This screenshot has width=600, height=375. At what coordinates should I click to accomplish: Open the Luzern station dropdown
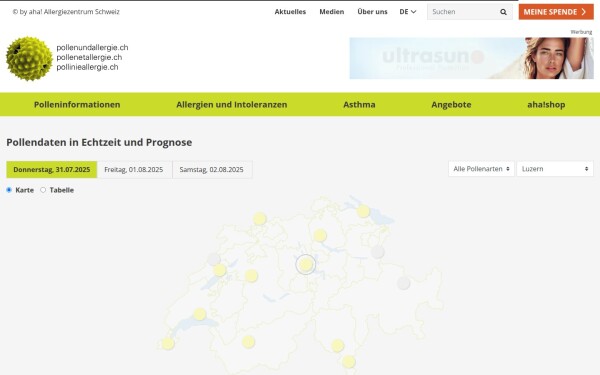pyautogui.click(x=555, y=169)
